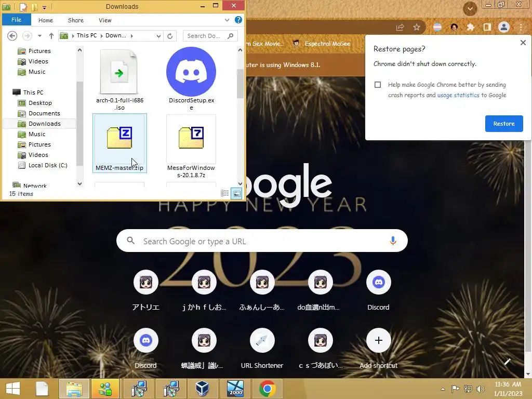
Task: Select the MesaForWindows-20.1.8.7z archive
Action: [191, 146]
